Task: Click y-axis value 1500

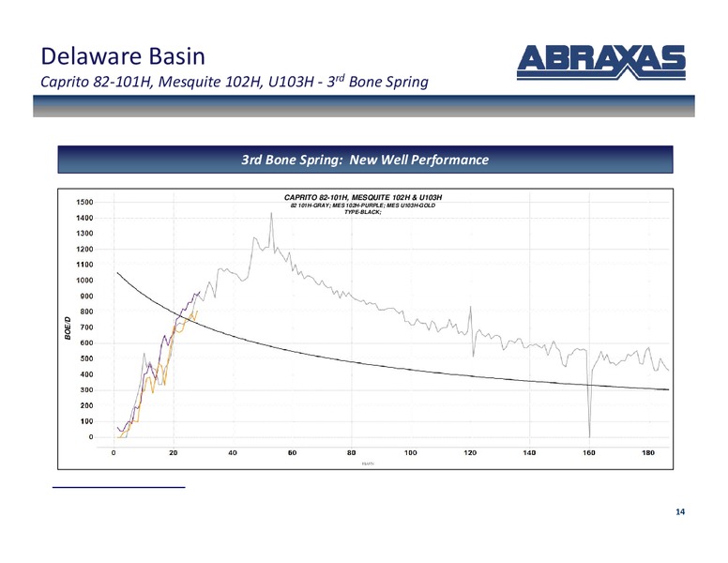Action: point(84,202)
